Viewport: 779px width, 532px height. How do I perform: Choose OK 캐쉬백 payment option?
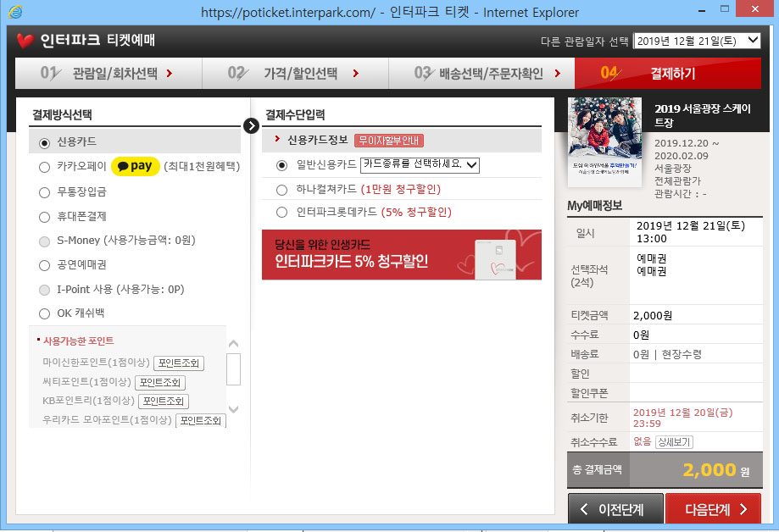tap(44, 313)
